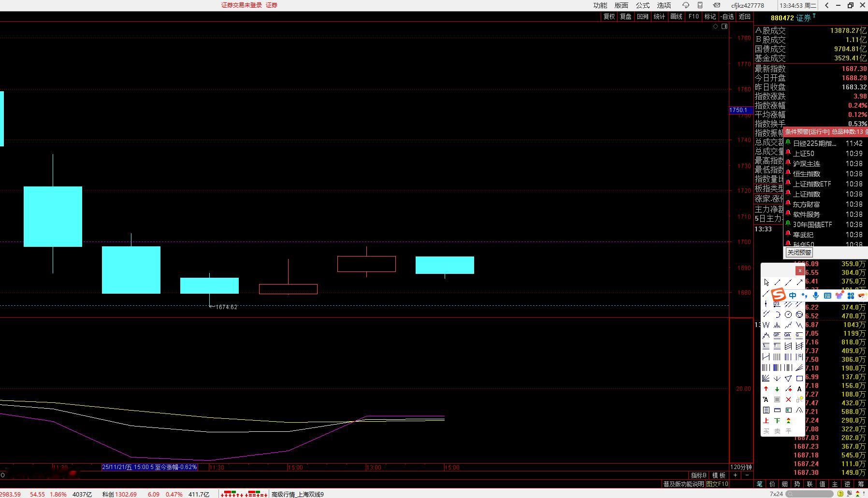
Task: Open the 功能 menu
Action: click(600, 5)
